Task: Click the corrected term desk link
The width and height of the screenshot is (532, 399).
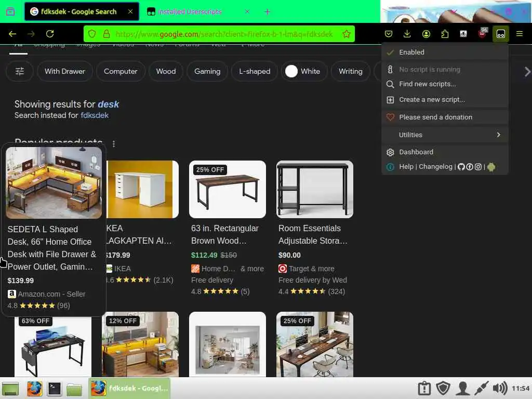Action: pyautogui.click(x=108, y=104)
